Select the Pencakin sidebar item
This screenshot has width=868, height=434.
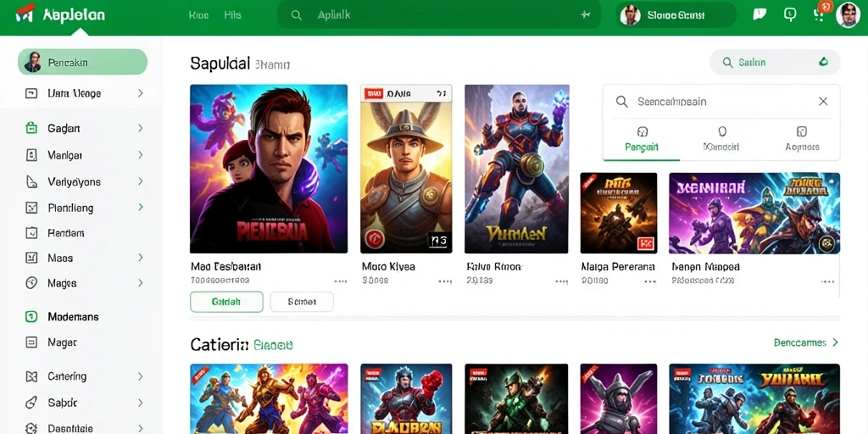click(x=82, y=62)
